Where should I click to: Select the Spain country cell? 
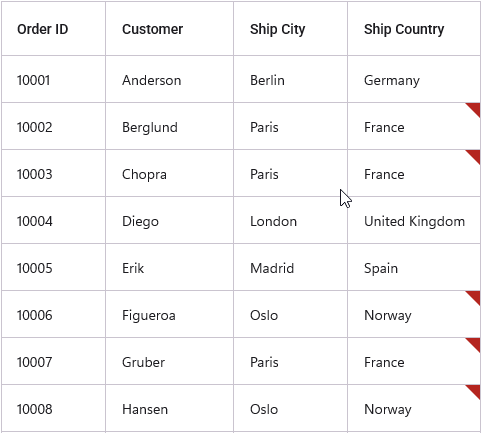point(414,267)
